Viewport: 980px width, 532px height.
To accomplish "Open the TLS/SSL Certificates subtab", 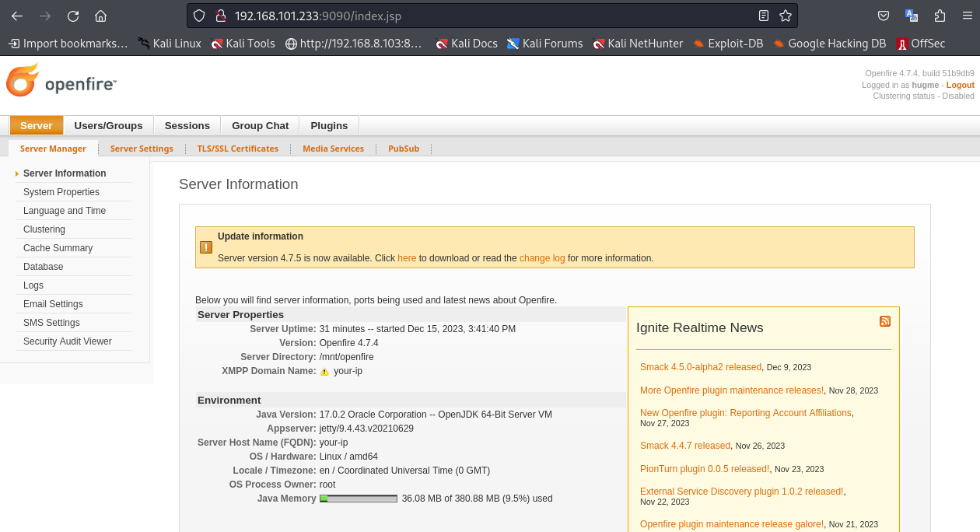I will 238,149.
